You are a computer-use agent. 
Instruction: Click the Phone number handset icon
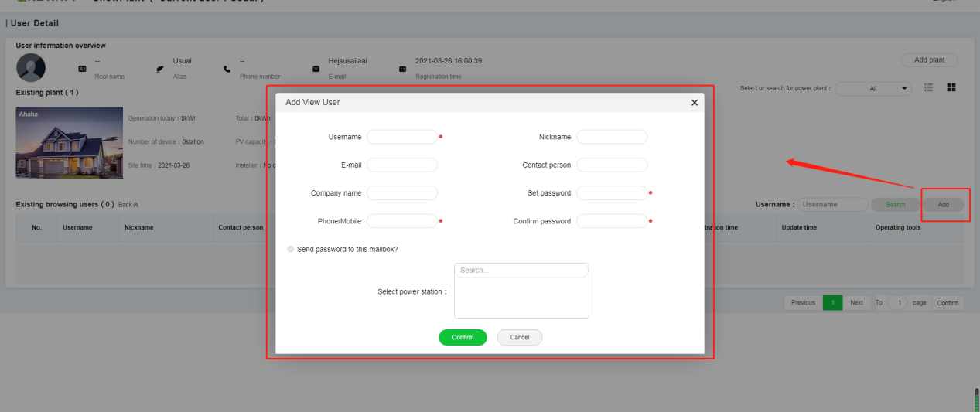tap(227, 69)
